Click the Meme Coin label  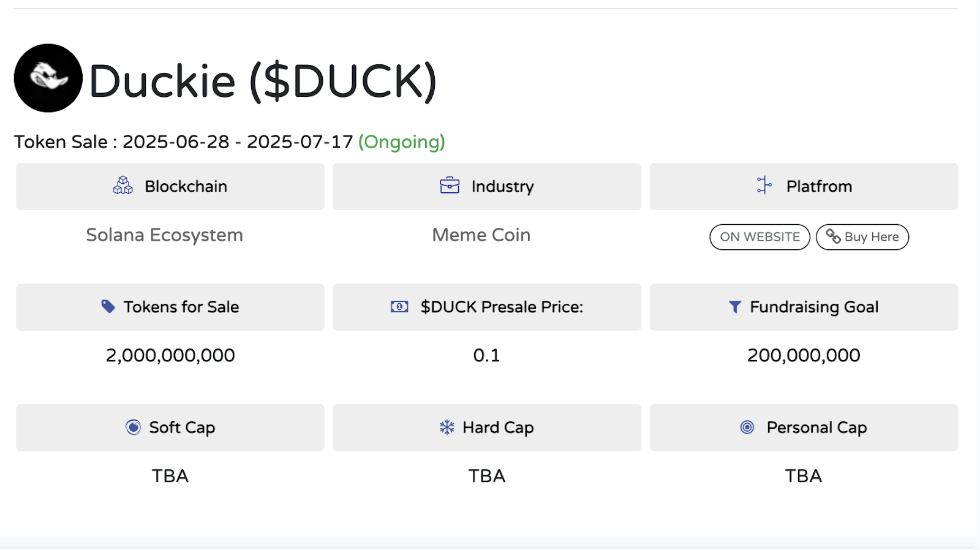[480, 235]
